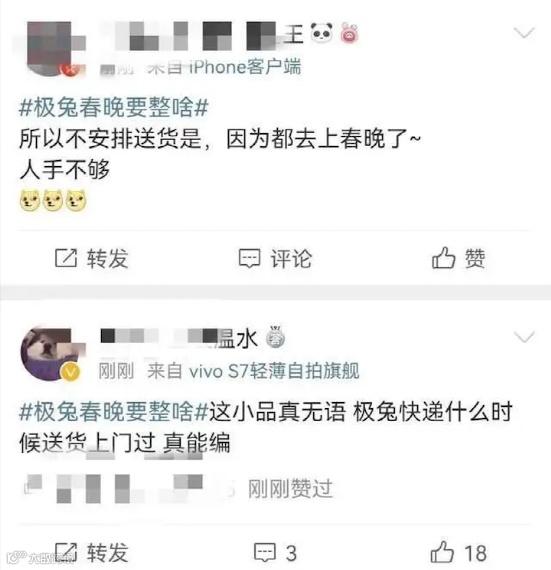Like the first post with thumbs-up icon
The height and width of the screenshot is (570, 551).
443,258
